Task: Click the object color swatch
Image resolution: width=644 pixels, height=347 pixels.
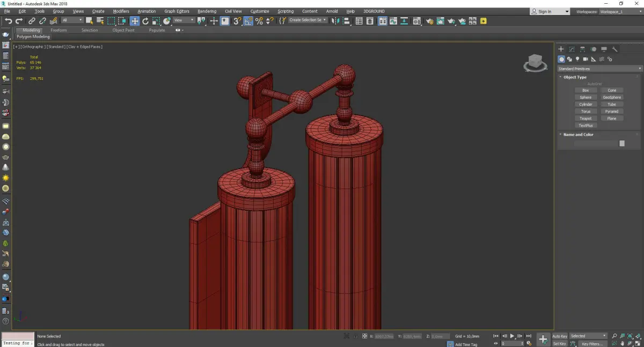Action: 622,143
